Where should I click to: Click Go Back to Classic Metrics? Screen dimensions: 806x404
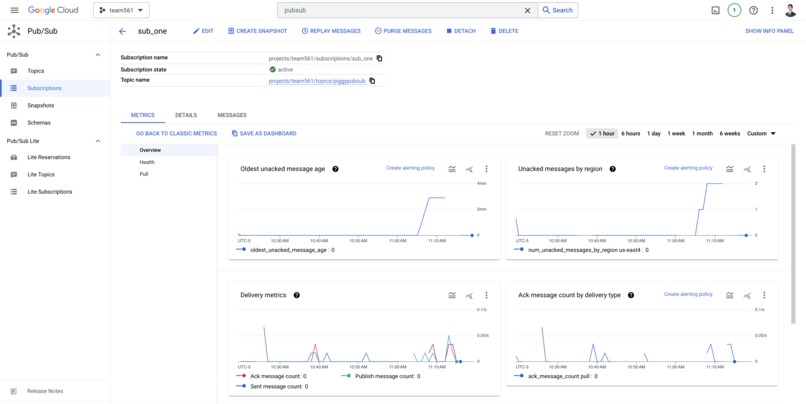pos(176,134)
